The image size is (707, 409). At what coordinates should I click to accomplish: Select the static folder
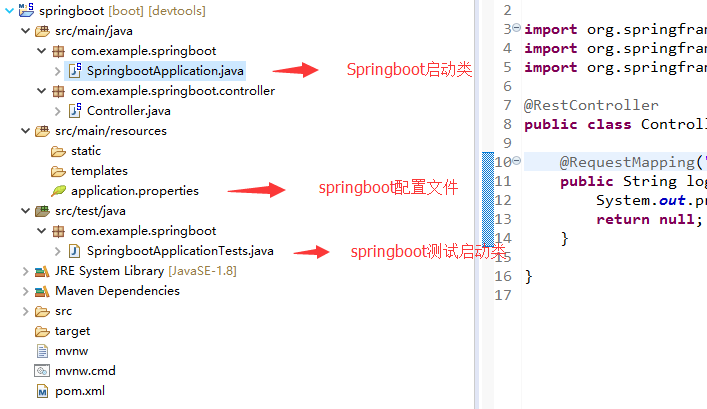[86, 151]
